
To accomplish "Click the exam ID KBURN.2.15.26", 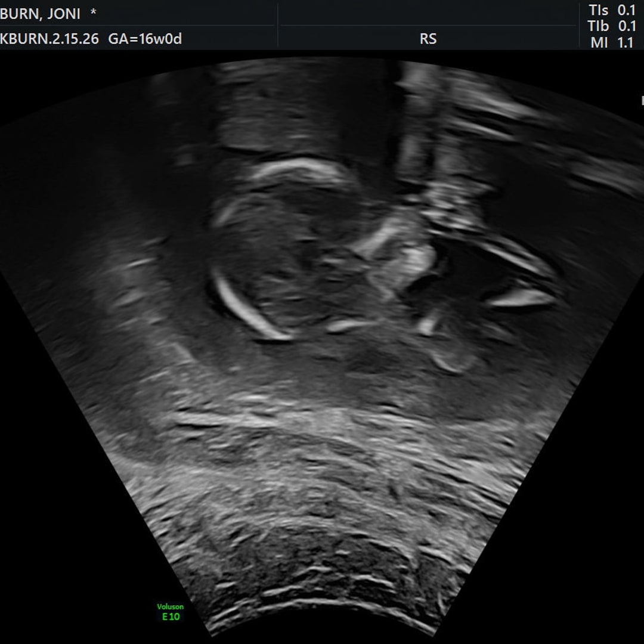I will (49, 39).
